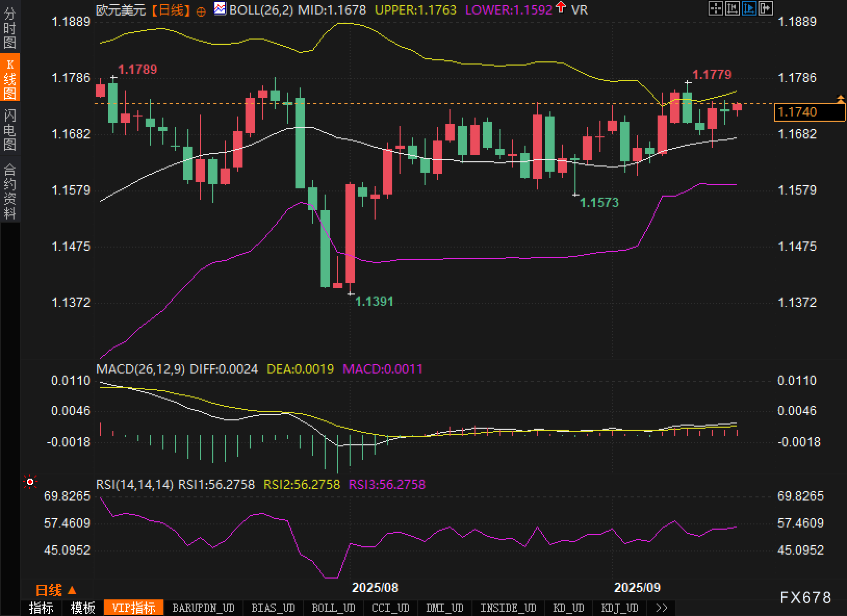
Task: Select the KDJ_UD indicator
Action: point(619,608)
